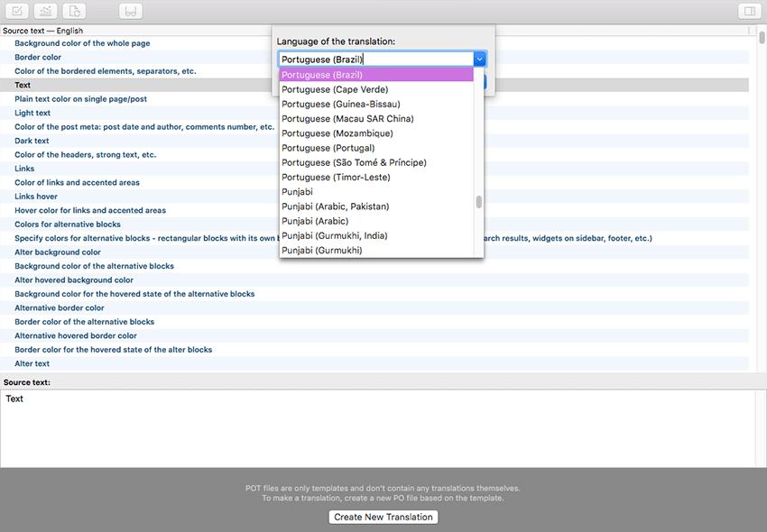The height and width of the screenshot is (532, 767).
Task: Toggle the fuzzy translation toolbar icon
Action: [x=131, y=12]
